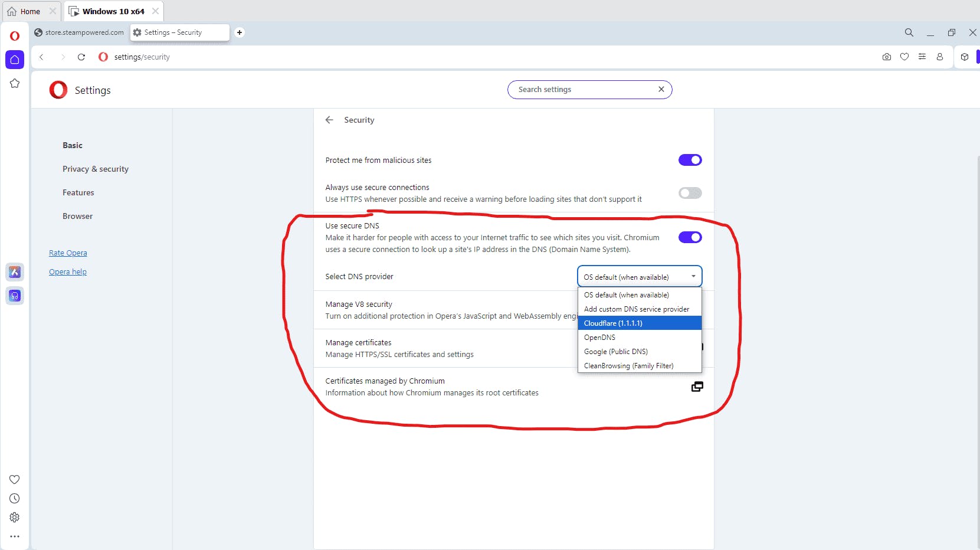Close the Windows 10 x64 VM tab
Viewport: 980px width, 550px height.
pyautogui.click(x=155, y=11)
